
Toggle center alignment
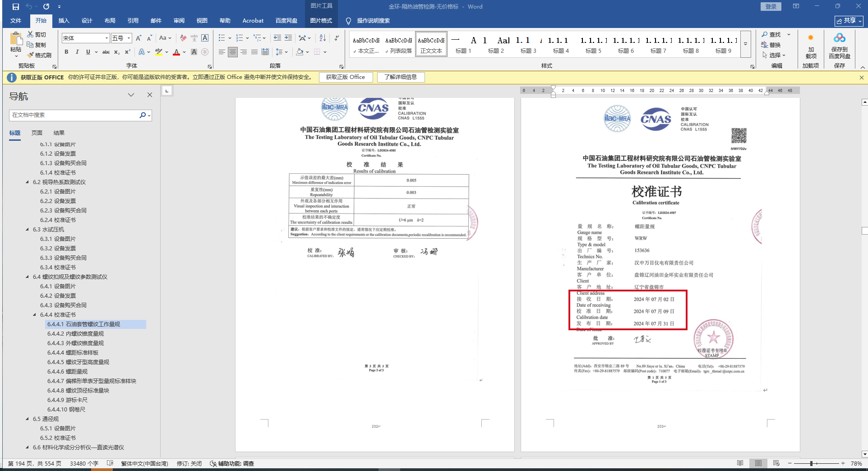(x=232, y=52)
